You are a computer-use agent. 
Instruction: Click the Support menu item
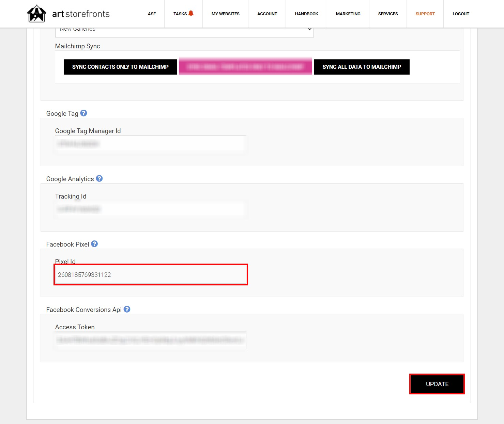(425, 14)
